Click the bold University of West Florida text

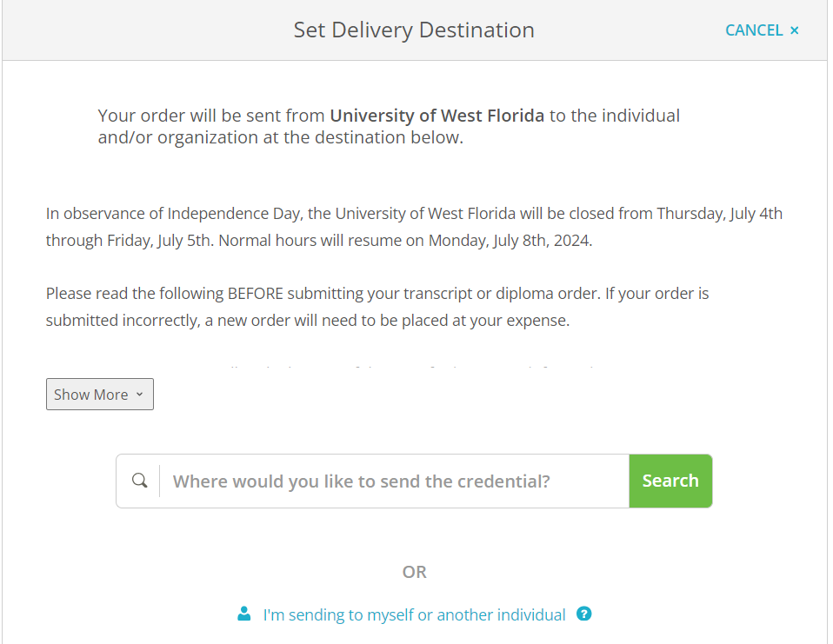(x=436, y=116)
